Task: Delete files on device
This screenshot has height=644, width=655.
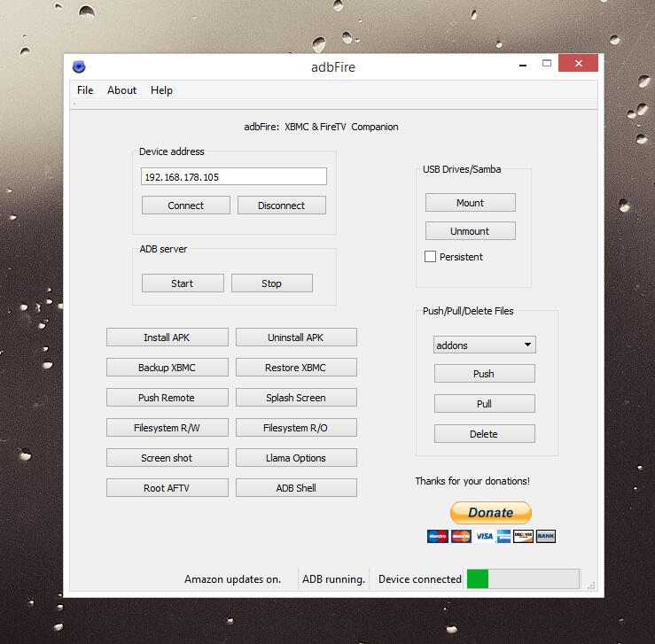Action: pyautogui.click(x=485, y=434)
